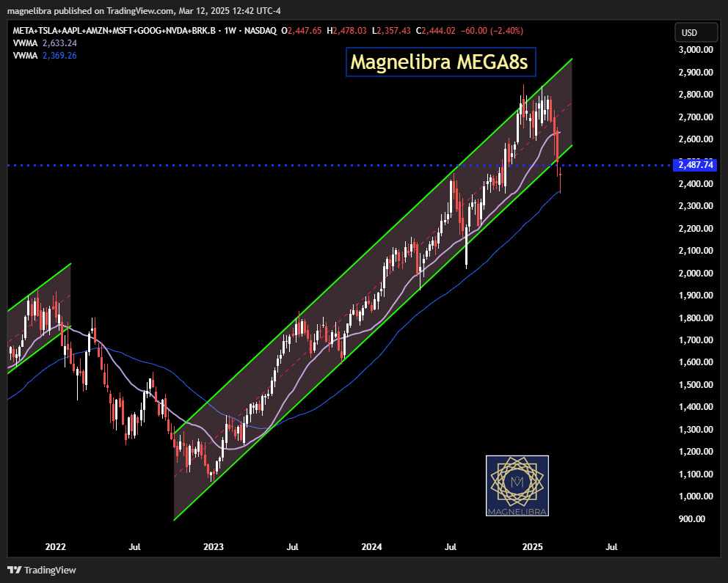The width and height of the screenshot is (728, 583).
Task: Click the 2,000.00 price axis label
Action: point(696,274)
